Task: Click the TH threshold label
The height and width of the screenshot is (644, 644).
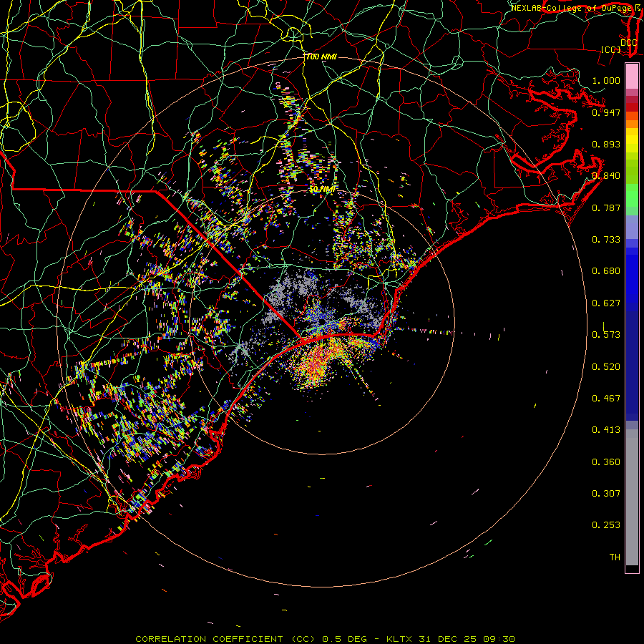Action: (615, 557)
